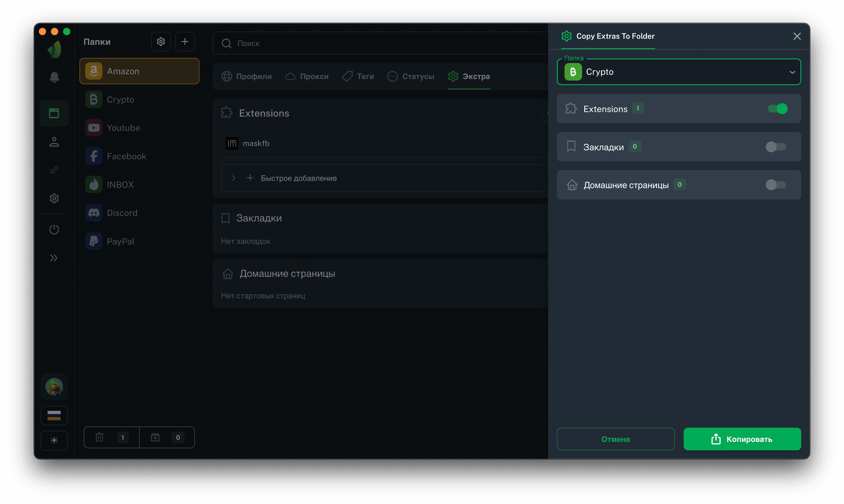The height and width of the screenshot is (504, 844).
Task: Select the Youtube folder
Action: (123, 128)
